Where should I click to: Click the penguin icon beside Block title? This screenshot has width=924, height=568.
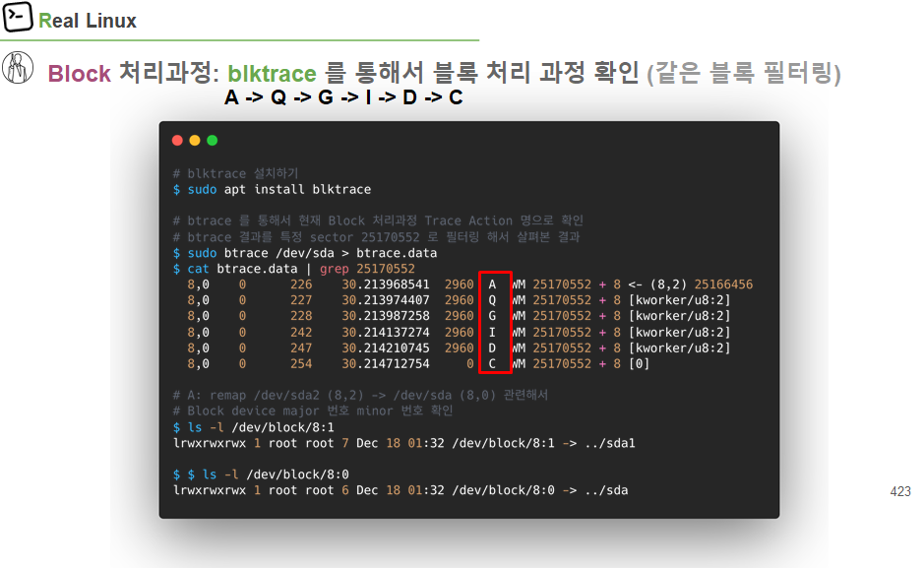pos(18,68)
